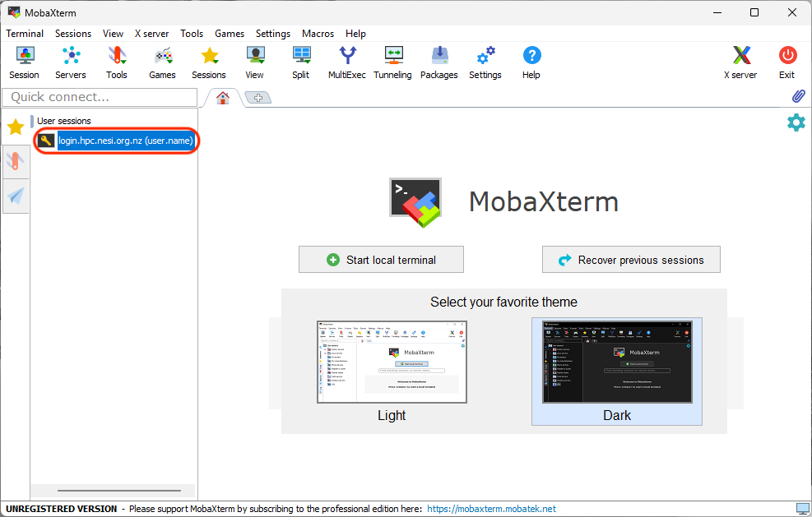Click the "Select your favorite theme" heading
Image resolution: width=812 pixels, height=517 pixels.
pyautogui.click(x=503, y=302)
